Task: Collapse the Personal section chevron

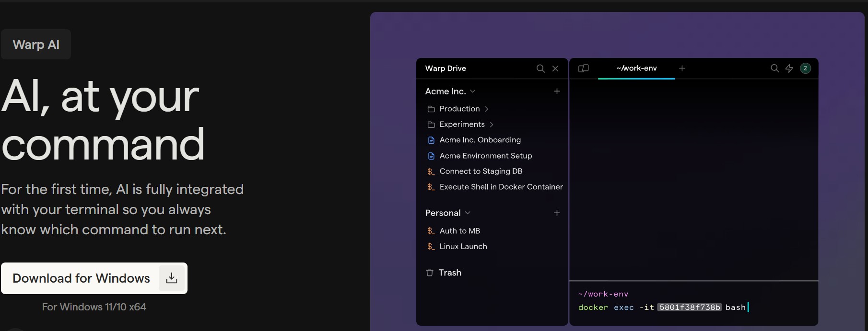Action: tap(468, 213)
